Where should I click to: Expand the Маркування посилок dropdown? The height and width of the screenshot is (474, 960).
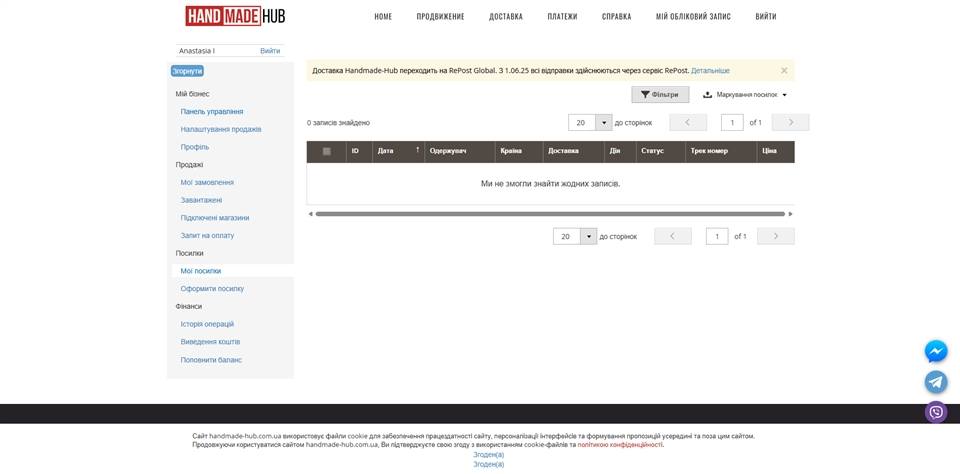coord(745,95)
